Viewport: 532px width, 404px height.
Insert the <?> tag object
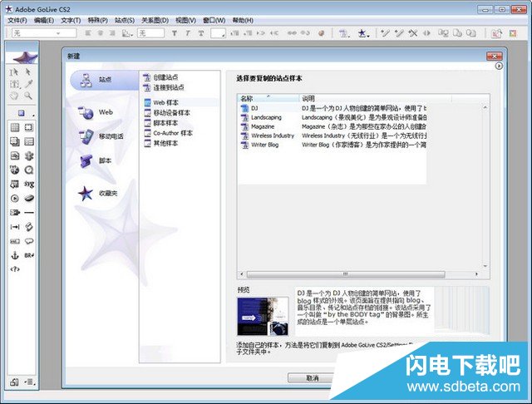click(x=15, y=269)
